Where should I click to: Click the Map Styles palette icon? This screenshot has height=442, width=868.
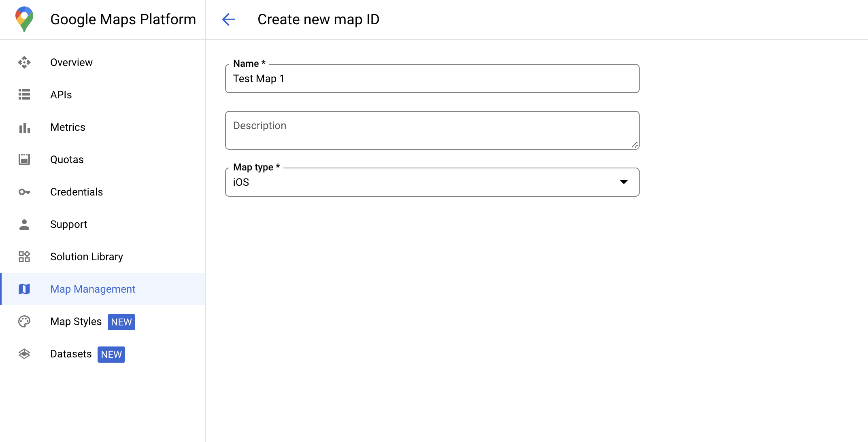click(25, 321)
